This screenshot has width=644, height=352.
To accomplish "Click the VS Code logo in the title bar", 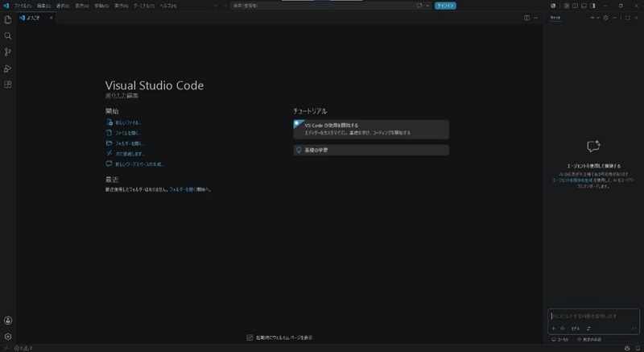I will click(6, 6).
